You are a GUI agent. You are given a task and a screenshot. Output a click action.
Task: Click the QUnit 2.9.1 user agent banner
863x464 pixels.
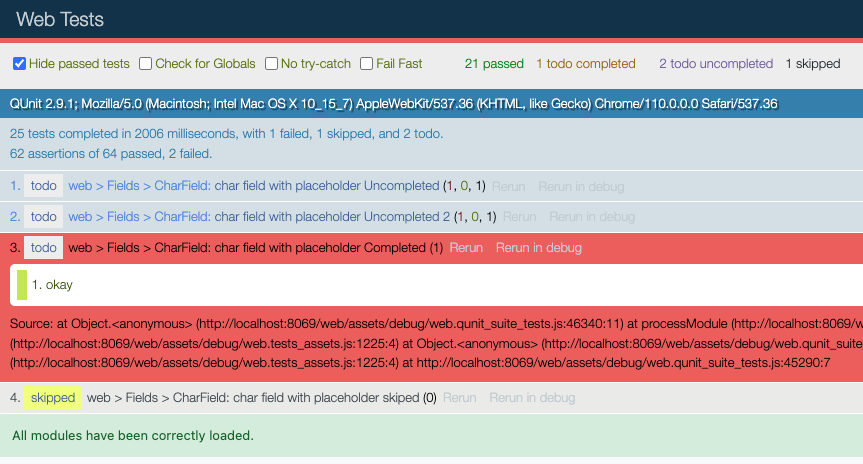(432, 103)
